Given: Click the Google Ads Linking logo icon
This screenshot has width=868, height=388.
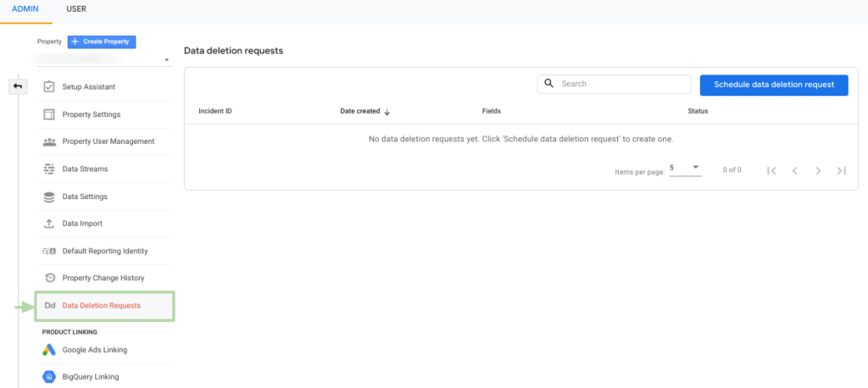Looking at the screenshot, I should pyautogui.click(x=49, y=349).
